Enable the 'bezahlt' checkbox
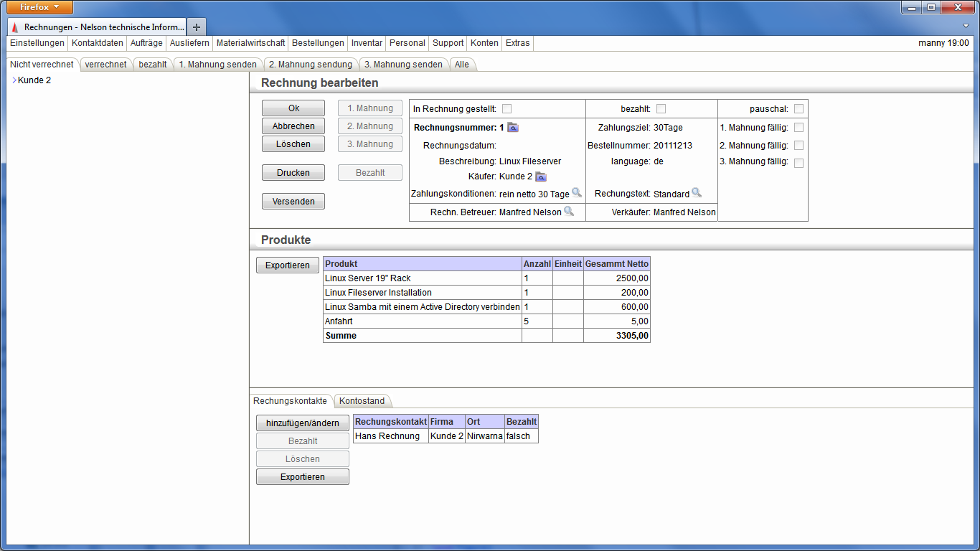Viewport: 980px width, 551px height. 661,109
